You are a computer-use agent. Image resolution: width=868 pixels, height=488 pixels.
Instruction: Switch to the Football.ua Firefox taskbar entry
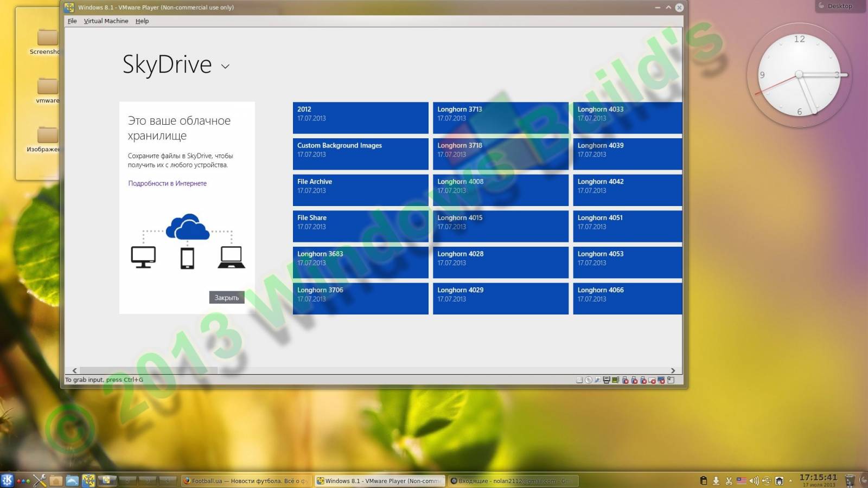246,480
